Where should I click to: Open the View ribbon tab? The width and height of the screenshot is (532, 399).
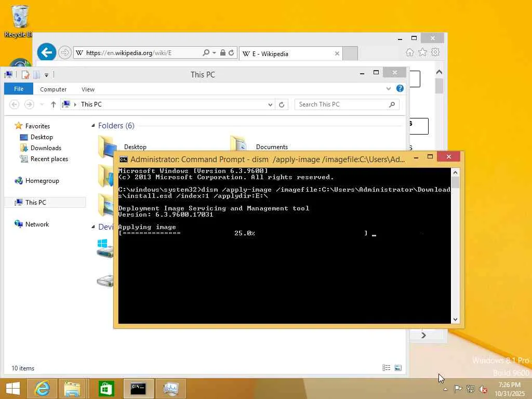(x=88, y=89)
